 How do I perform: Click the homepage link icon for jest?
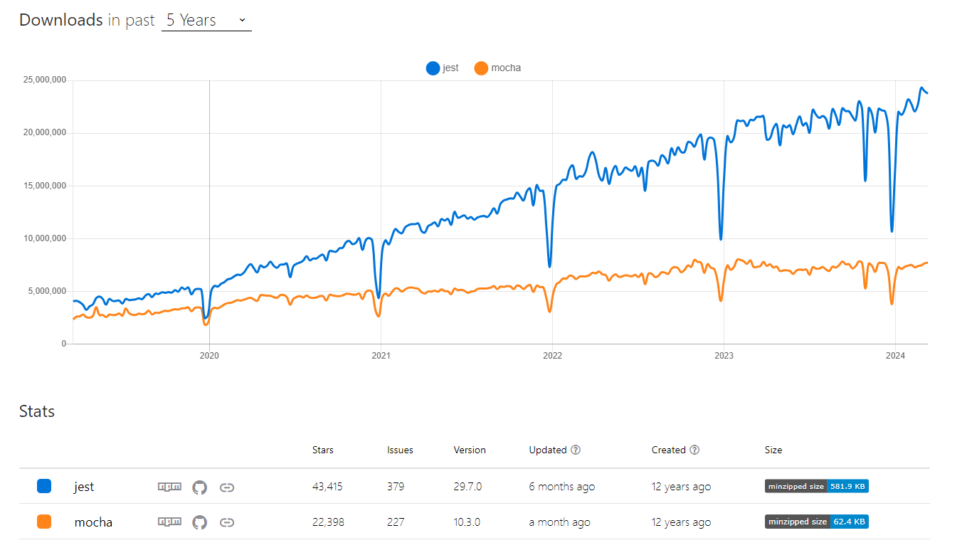pos(227,487)
